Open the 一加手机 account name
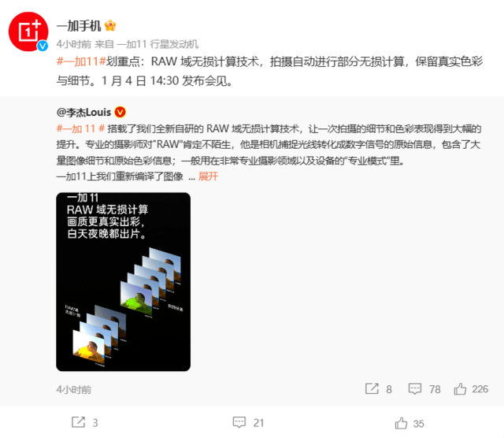Image resolution: width=504 pixels, height=438 pixels. (79, 26)
